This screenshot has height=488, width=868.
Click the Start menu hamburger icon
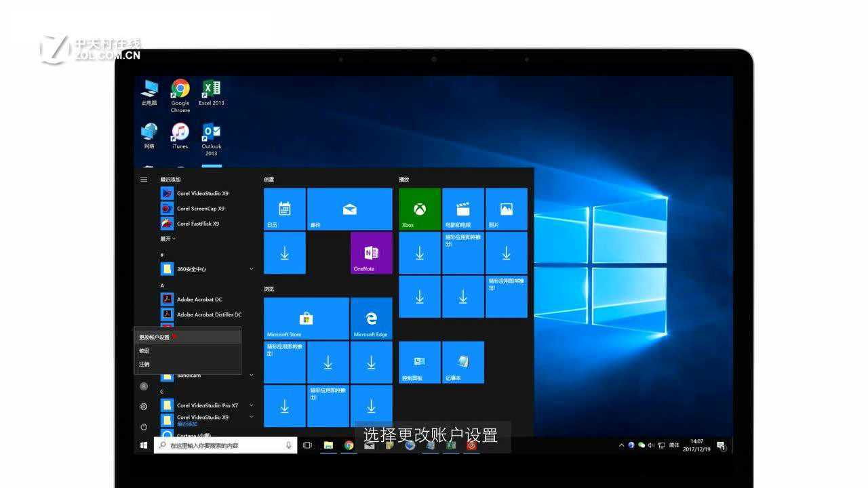pyautogui.click(x=144, y=180)
